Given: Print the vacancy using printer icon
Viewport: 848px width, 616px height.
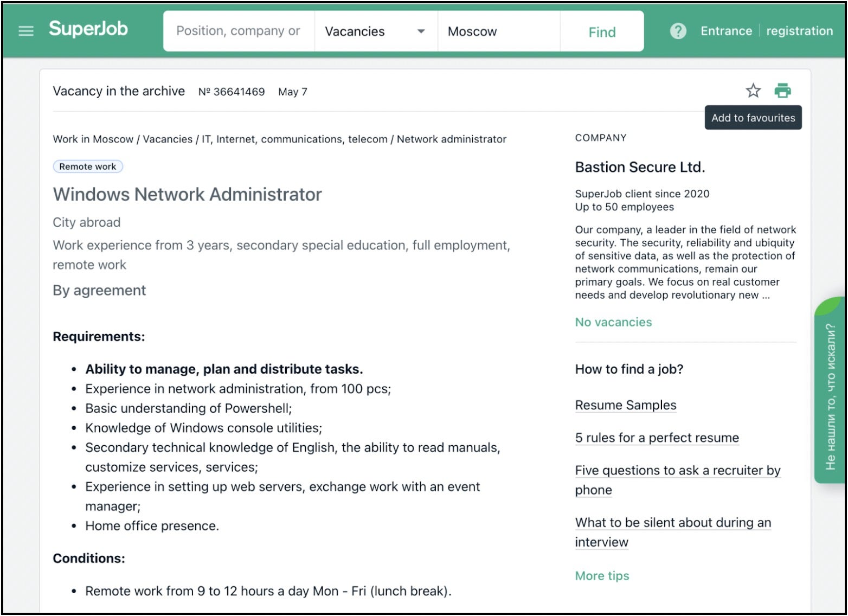Looking at the screenshot, I should (x=782, y=91).
